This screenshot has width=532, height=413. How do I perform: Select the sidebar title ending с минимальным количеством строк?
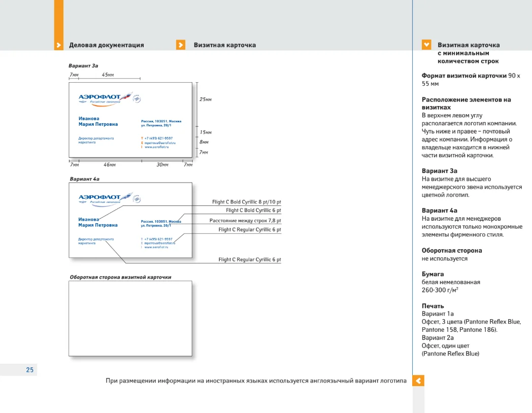click(x=469, y=53)
